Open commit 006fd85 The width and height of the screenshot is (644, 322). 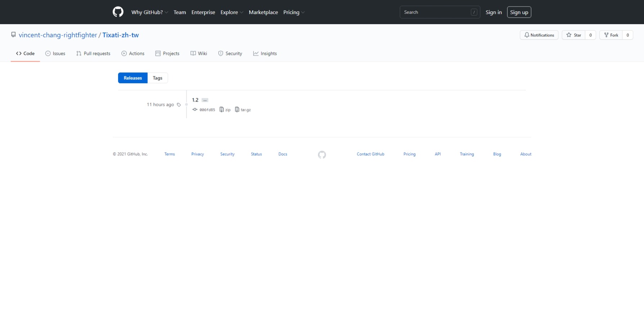(x=204, y=109)
